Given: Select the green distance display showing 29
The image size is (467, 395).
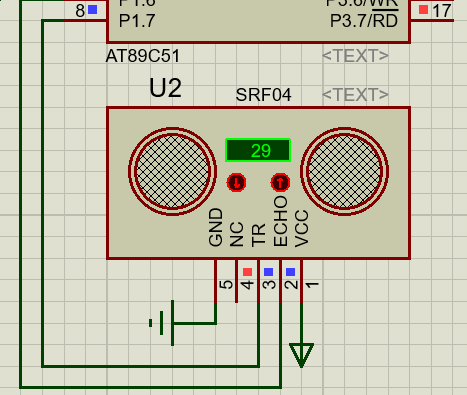Looking at the screenshot, I should [x=258, y=150].
